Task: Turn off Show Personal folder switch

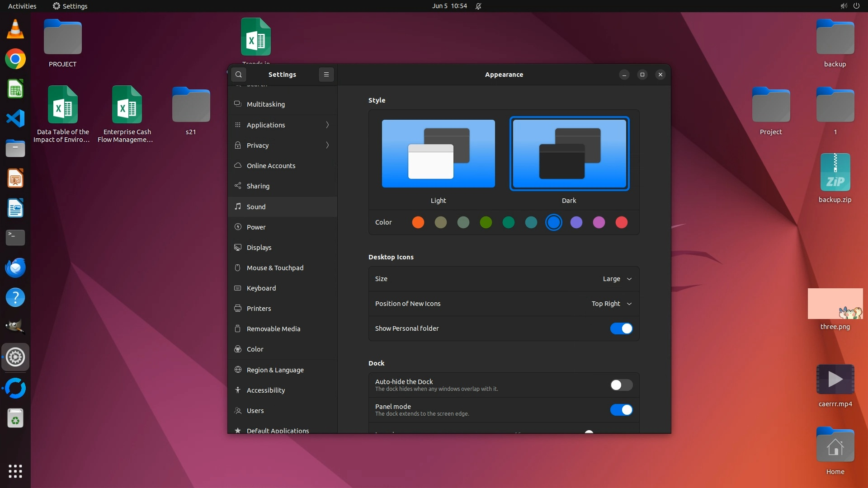Action: click(621, 328)
